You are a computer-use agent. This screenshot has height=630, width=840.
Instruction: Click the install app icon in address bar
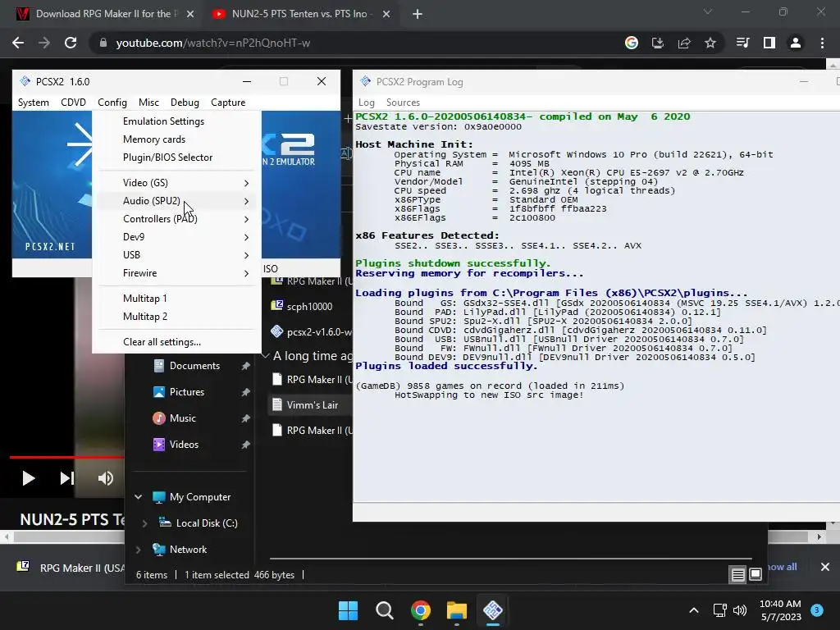click(658, 43)
